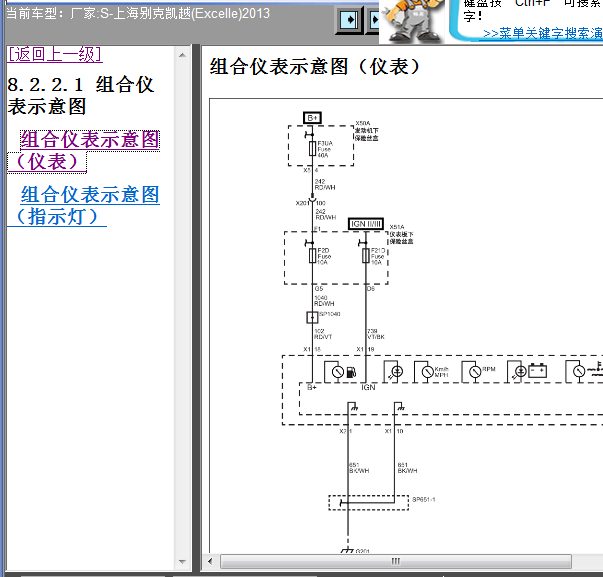
Task: Click left arrow of horizontal diagram scrollbar
Action: click(x=210, y=561)
